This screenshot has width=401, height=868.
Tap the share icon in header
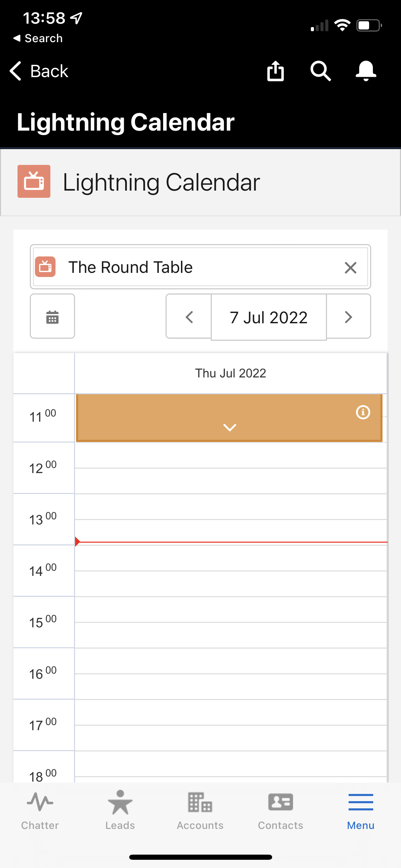(x=276, y=71)
